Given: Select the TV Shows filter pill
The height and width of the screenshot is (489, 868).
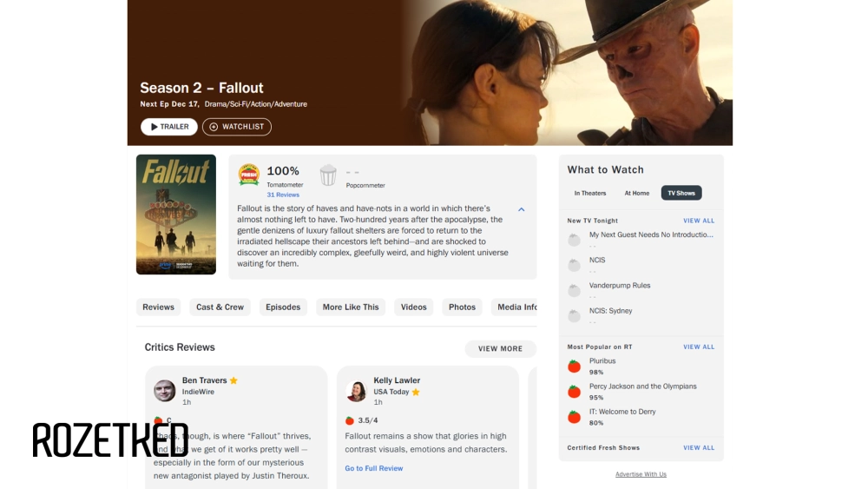Looking at the screenshot, I should (x=681, y=193).
